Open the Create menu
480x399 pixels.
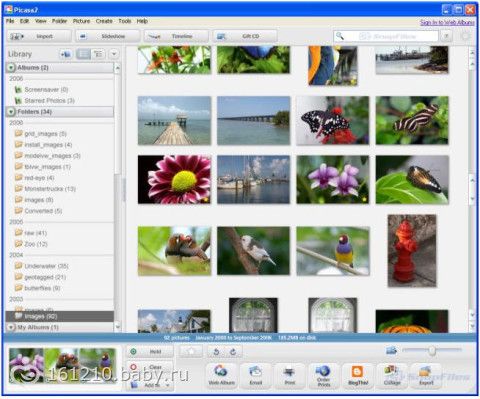click(x=104, y=21)
